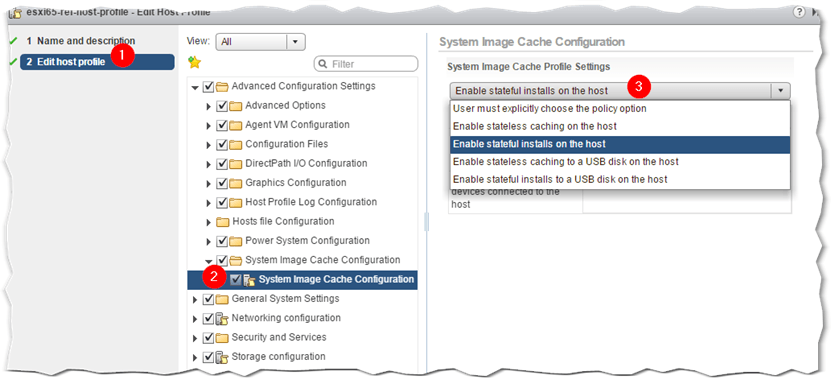The height and width of the screenshot is (384, 831).
Task: Click the Configuration Files folder icon
Action: (x=235, y=145)
